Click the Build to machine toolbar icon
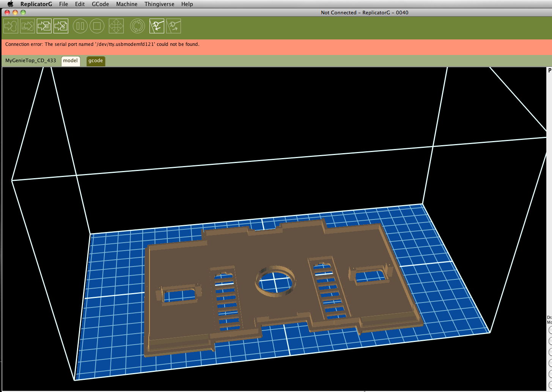Screen dimensions: 552x392 [x=11, y=26]
